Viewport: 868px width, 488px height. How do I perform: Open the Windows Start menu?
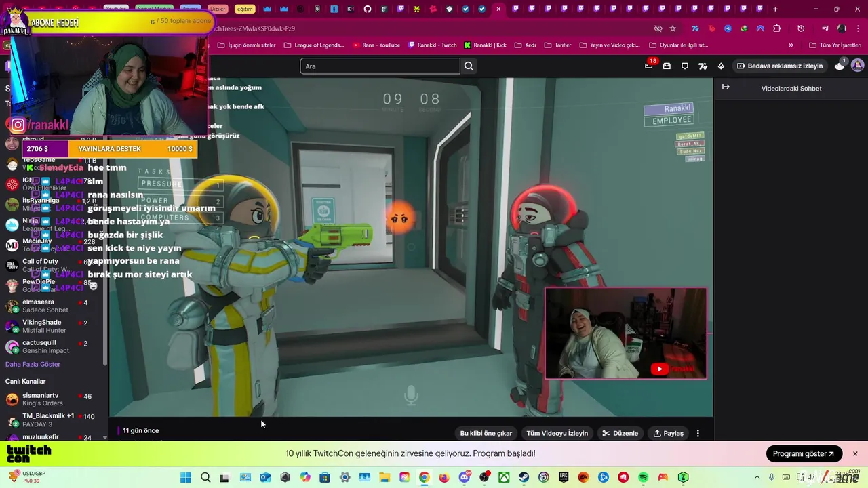coord(185,477)
